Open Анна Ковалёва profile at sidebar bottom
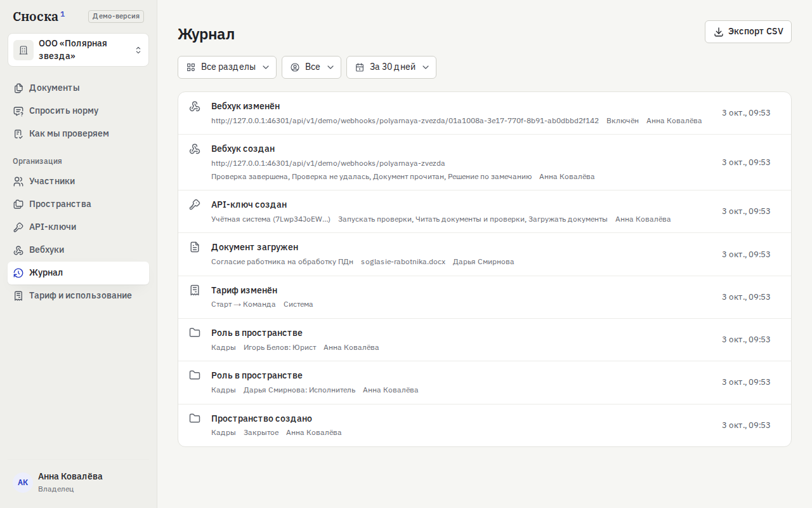 pos(78,483)
